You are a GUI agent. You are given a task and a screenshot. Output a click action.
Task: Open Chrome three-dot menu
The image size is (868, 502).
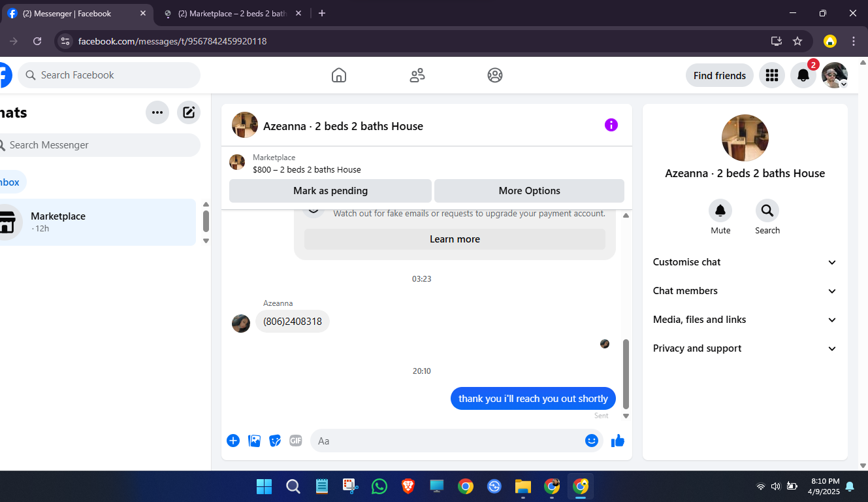click(854, 41)
